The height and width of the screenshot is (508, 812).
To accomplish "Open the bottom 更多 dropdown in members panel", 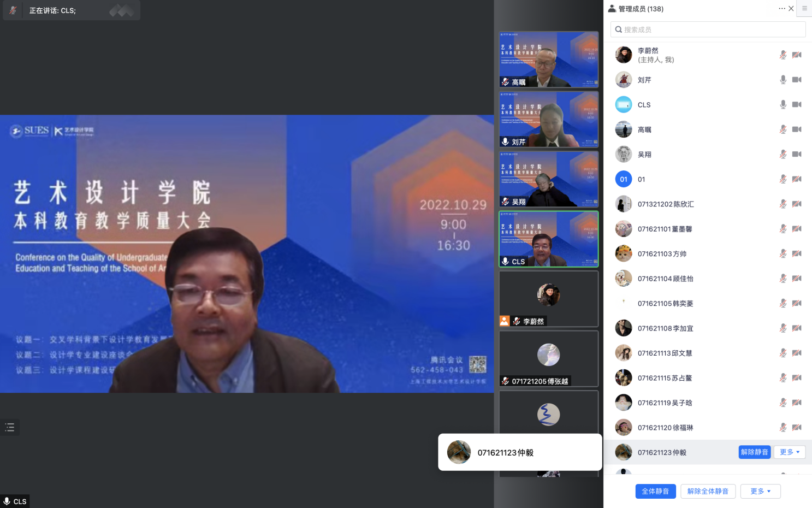I will pos(760,491).
